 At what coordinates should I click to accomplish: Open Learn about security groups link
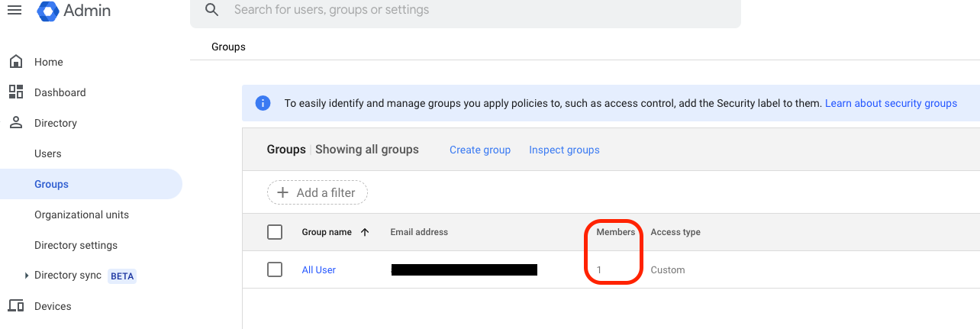click(x=891, y=103)
